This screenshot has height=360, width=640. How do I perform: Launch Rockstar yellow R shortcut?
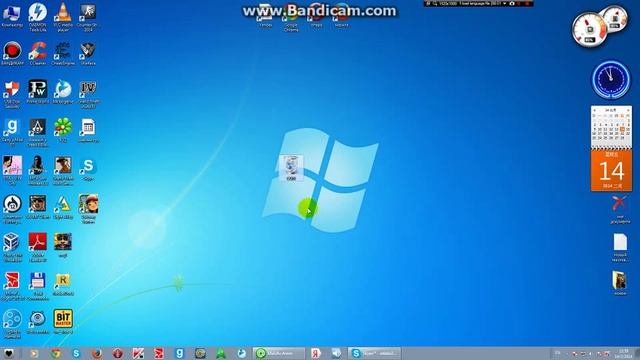click(63, 283)
